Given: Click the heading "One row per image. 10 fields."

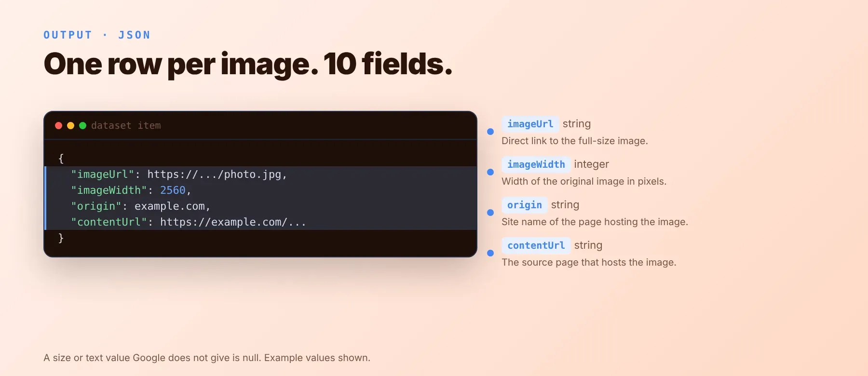Looking at the screenshot, I should (248, 64).
